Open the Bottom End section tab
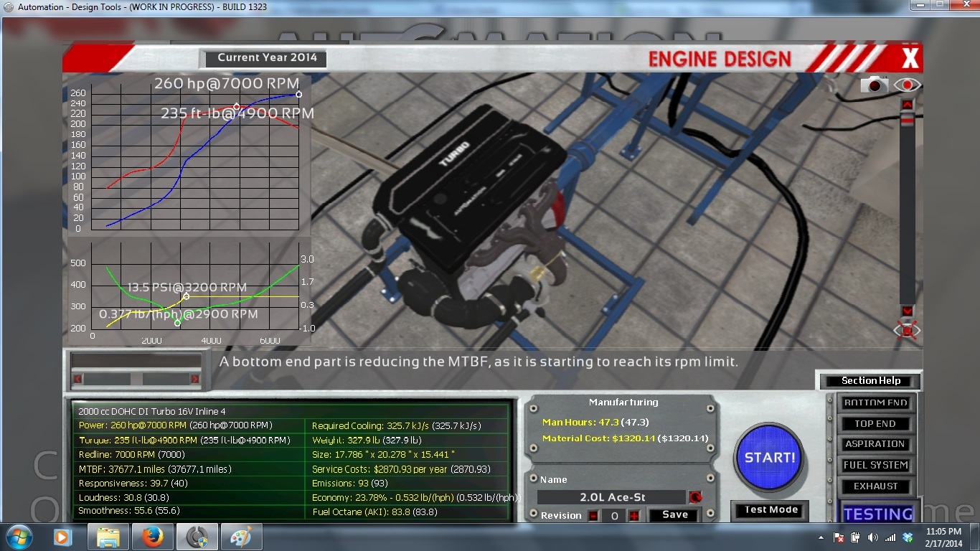980x551 pixels. (x=875, y=402)
